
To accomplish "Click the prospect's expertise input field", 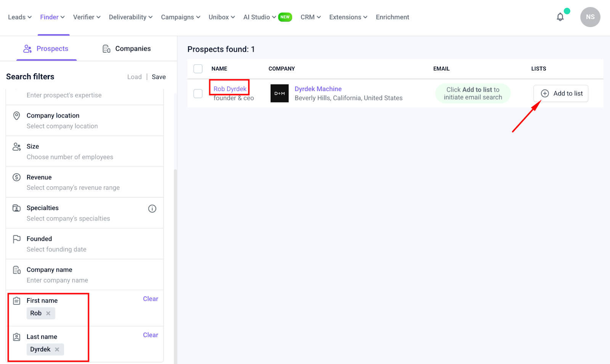I will (85, 95).
